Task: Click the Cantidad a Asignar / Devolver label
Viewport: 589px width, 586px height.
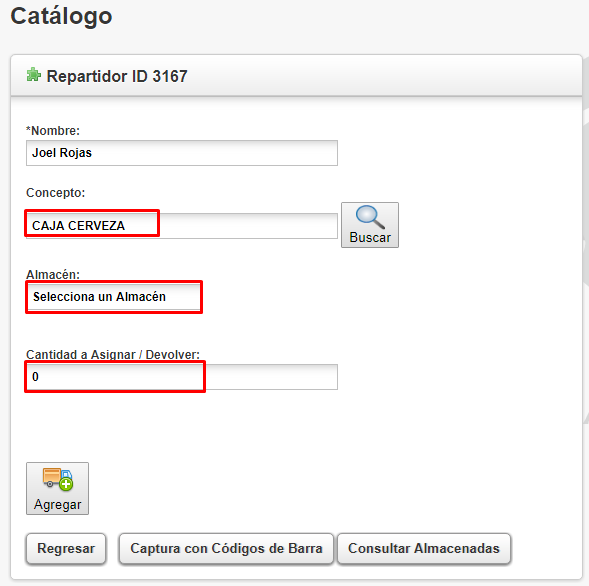Action: click(x=113, y=354)
